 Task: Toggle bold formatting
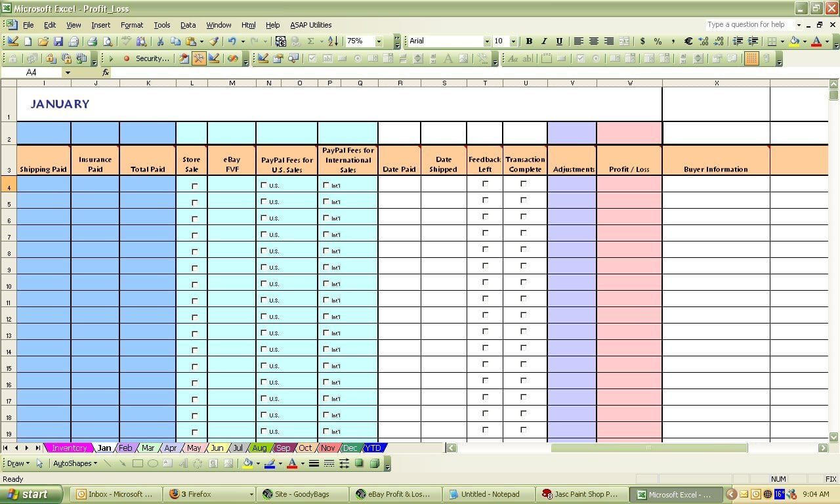tap(529, 41)
